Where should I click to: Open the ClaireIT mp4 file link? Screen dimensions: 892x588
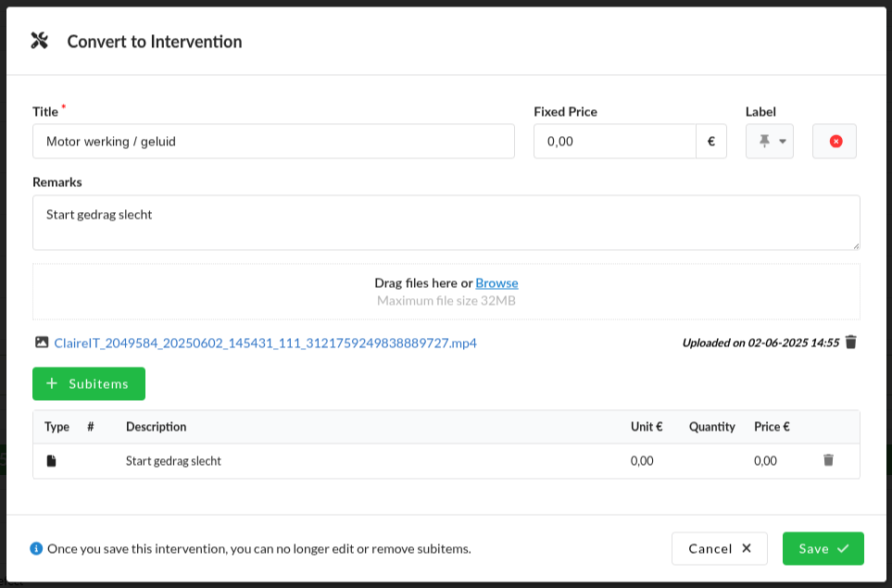click(x=265, y=343)
